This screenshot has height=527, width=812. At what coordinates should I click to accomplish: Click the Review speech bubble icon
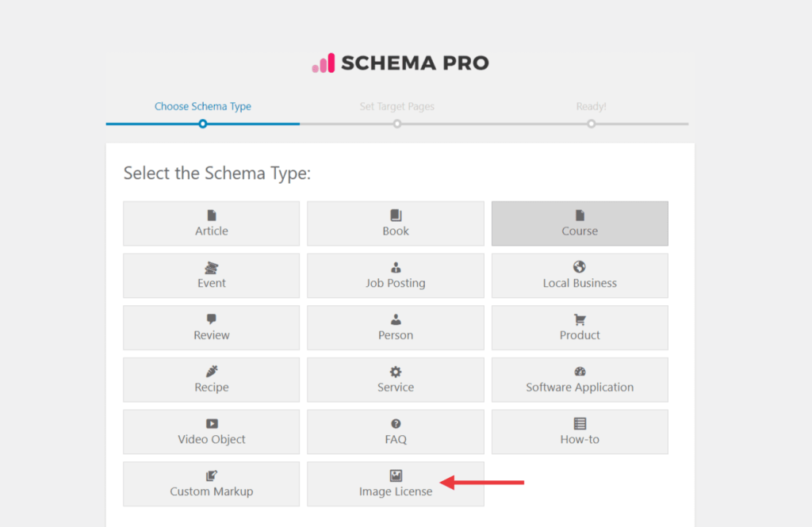pos(211,319)
